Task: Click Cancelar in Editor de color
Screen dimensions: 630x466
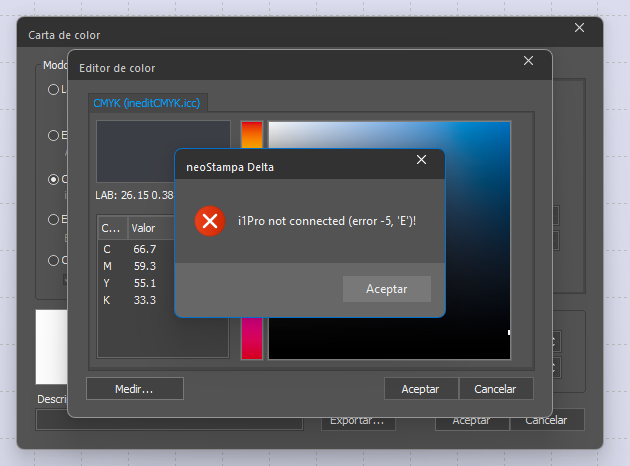Action: coord(496,389)
